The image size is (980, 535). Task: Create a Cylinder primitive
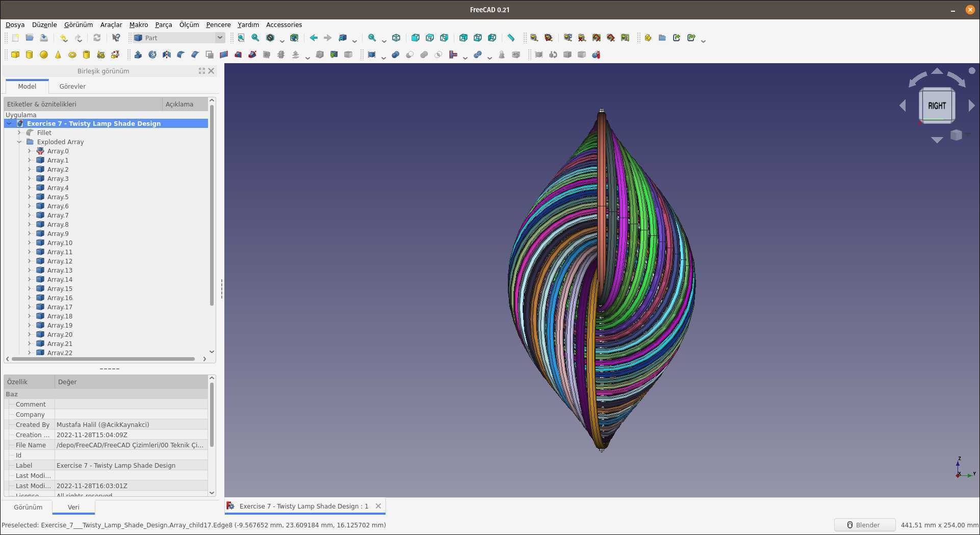[x=30, y=55]
